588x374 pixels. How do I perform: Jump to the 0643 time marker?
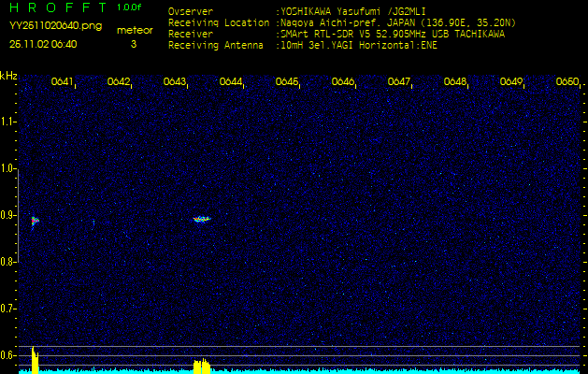[175, 82]
